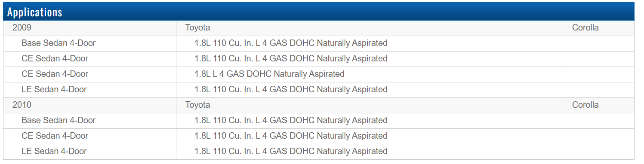Select the 2010 CE Sedan 4-Door trim
Image resolution: width=644 pixels, height=164 pixels.
[55, 136]
